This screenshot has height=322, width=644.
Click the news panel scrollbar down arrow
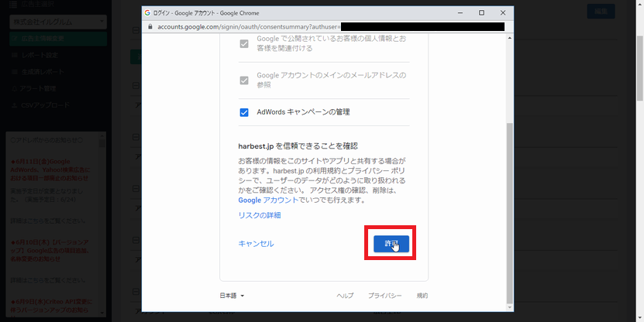[102, 313]
